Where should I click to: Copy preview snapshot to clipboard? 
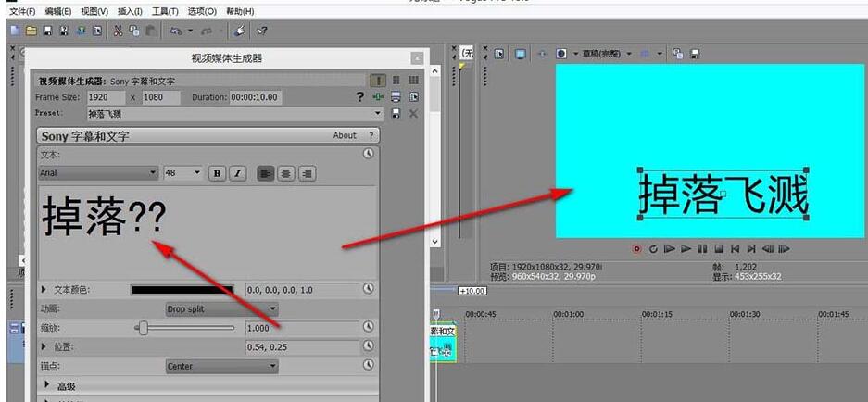click(677, 54)
